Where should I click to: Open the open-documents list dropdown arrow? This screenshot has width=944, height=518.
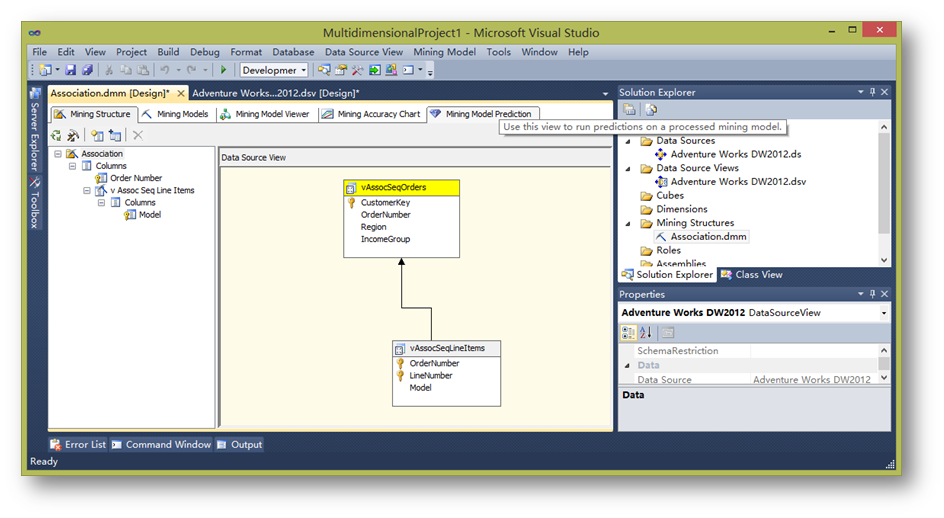[605, 94]
